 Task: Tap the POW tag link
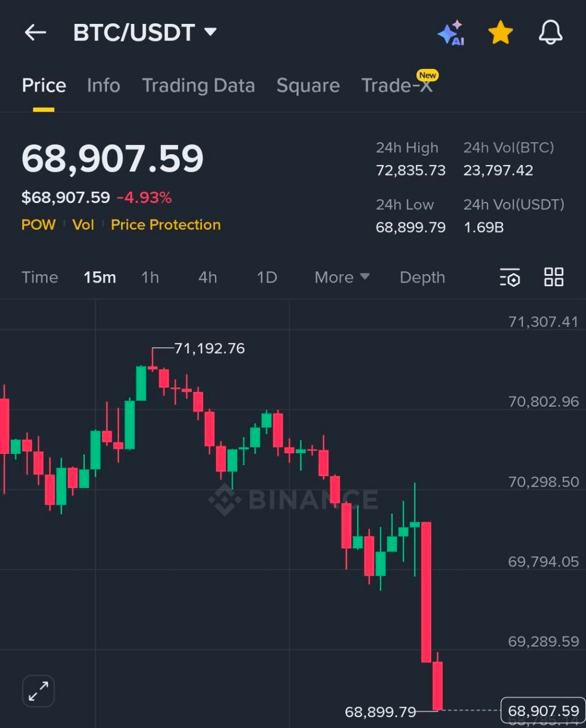pos(39,225)
